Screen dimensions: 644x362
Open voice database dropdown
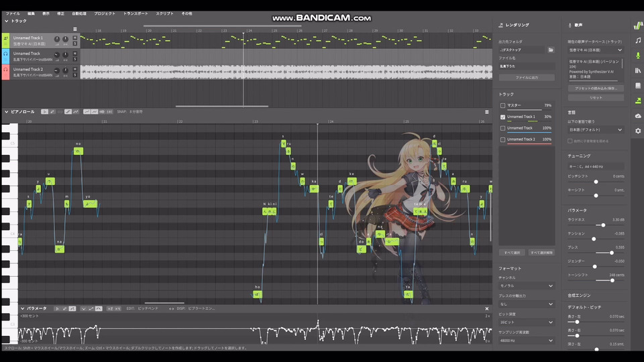pos(596,50)
